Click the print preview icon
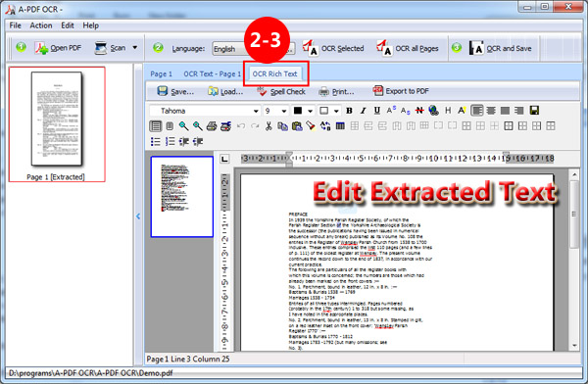This screenshot has width=588, height=384. (225, 126)
